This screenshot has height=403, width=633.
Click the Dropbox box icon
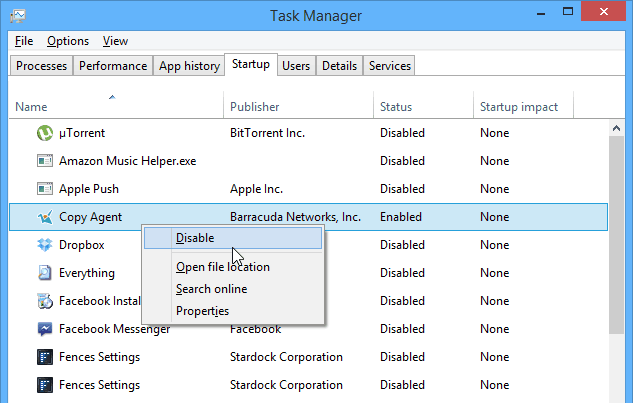click(x=45, y=245)
